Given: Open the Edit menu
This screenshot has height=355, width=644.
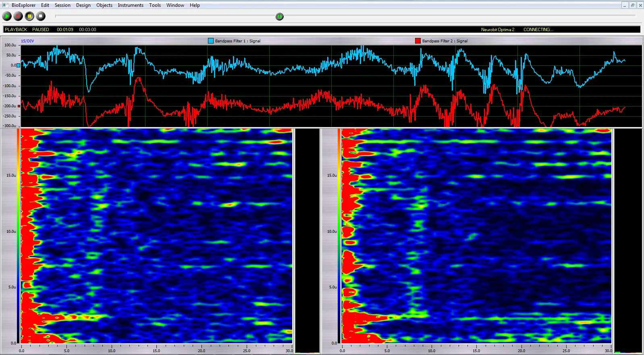Looking at the screenshot, I should coord(45,5).
